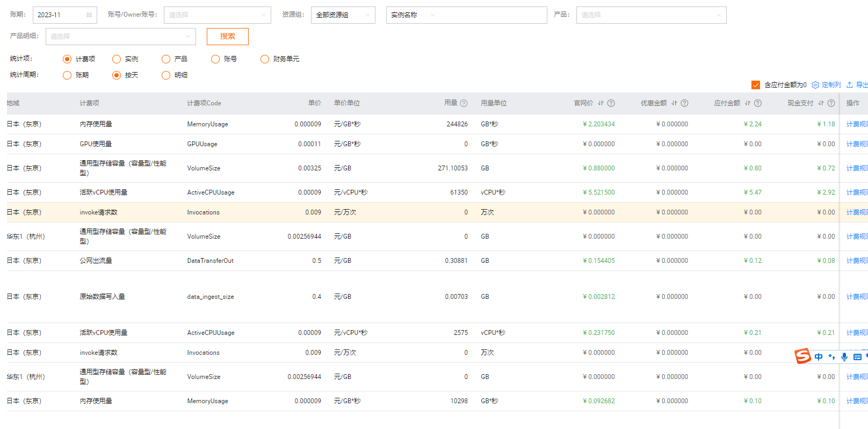Screen dimensions: 868x429
Task: Sort the table by 应付金额 column
Action: 747,103
